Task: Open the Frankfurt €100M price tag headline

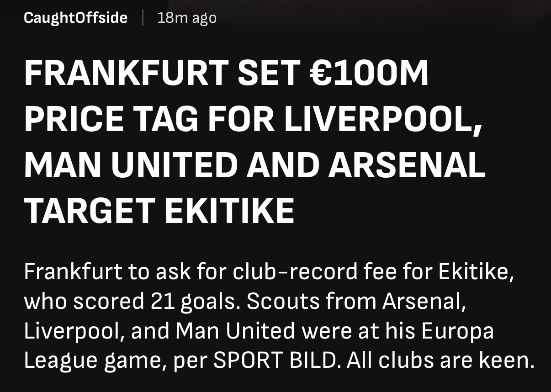Action: tap(254, 142)
